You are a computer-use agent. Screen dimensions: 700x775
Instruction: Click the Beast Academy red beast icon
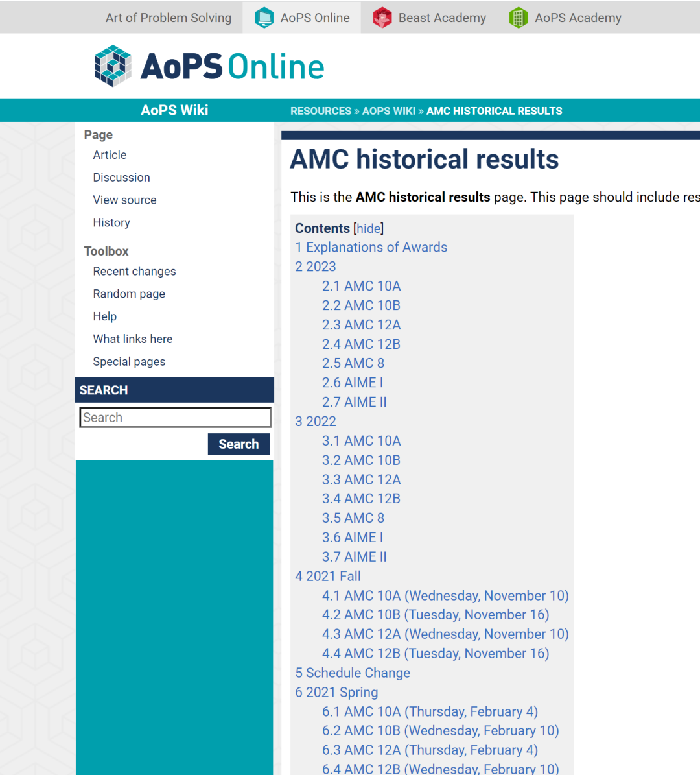pos(382,18)
